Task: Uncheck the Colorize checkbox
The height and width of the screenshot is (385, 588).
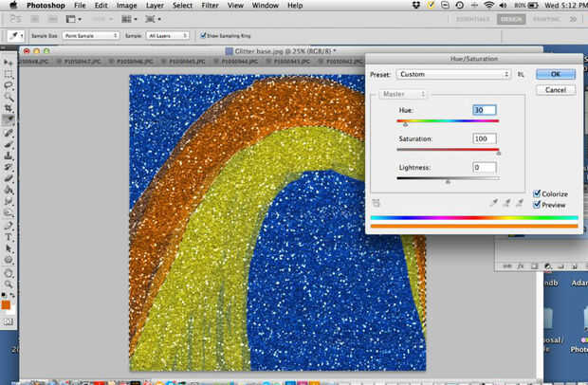Action: click(537, 193)
